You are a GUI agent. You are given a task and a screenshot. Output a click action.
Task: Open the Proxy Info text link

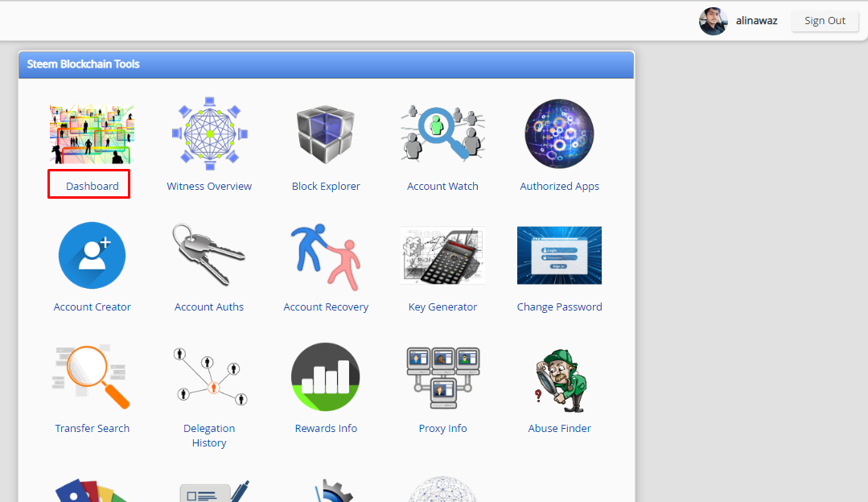[443, 428]
